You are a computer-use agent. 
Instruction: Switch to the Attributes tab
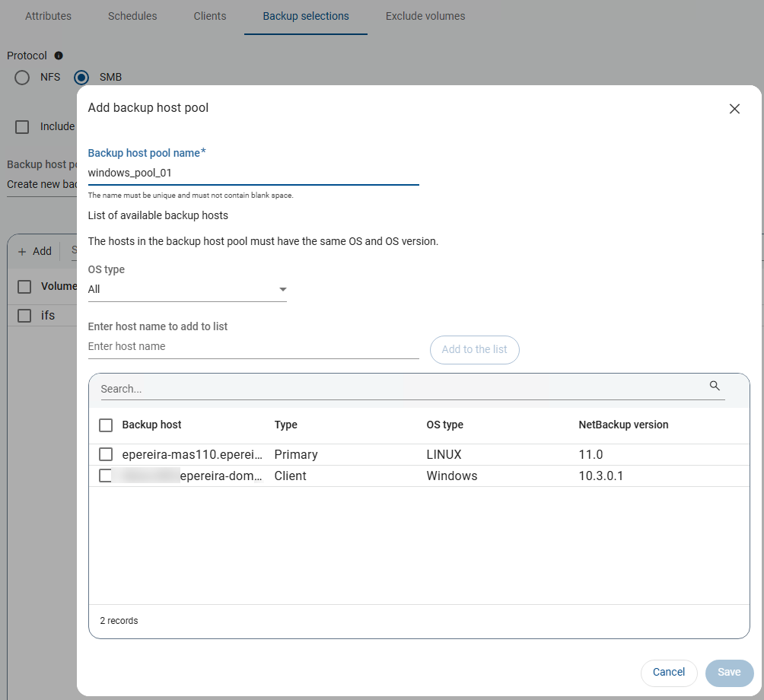click(x=48, y=16)
